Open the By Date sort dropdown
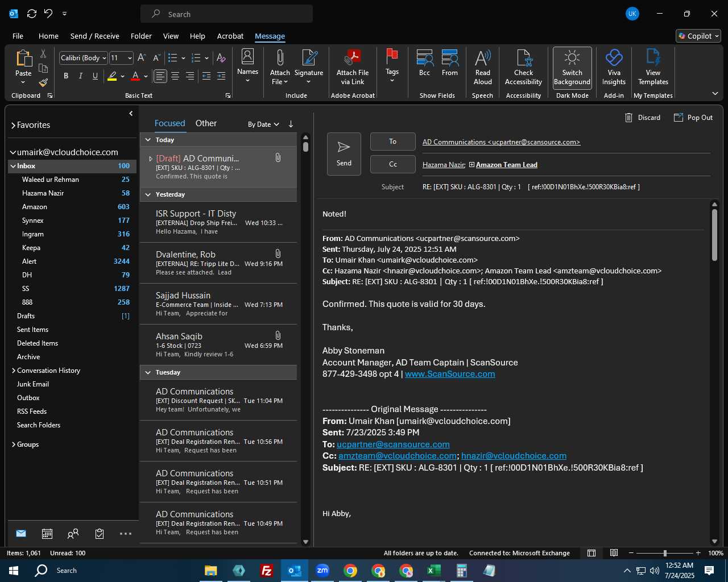The height and width of the screenshot is (582, 728). point(263,124)
